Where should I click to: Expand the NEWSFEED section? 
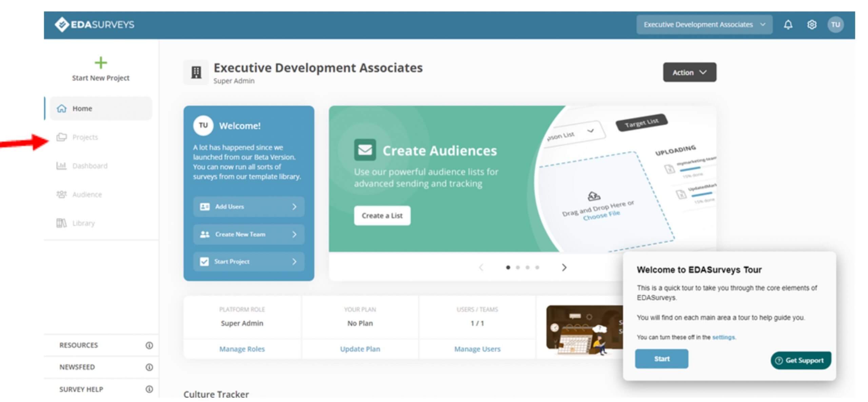(101, 367)
